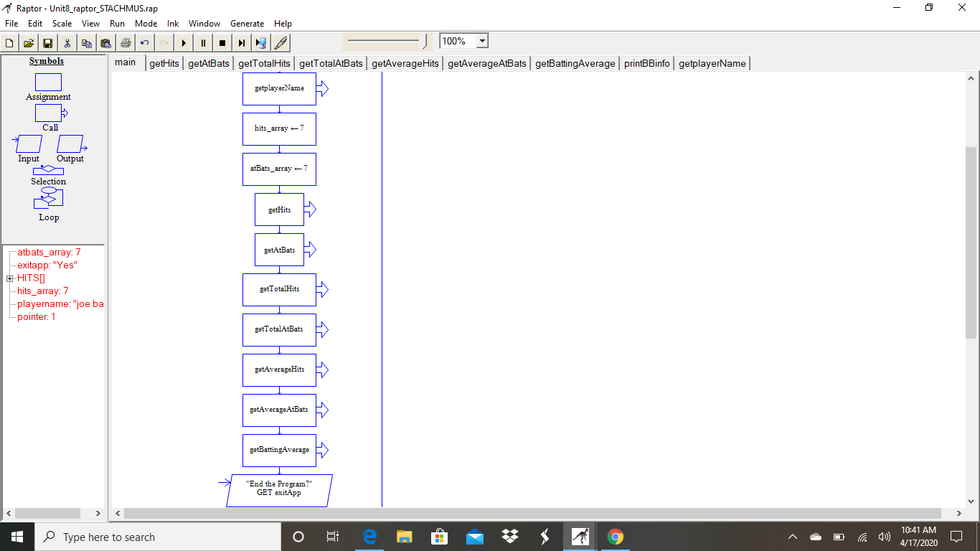Activate the Ink pen tool on the toolbar
Viewport: 980px width, 551px height.
(281, 41)
